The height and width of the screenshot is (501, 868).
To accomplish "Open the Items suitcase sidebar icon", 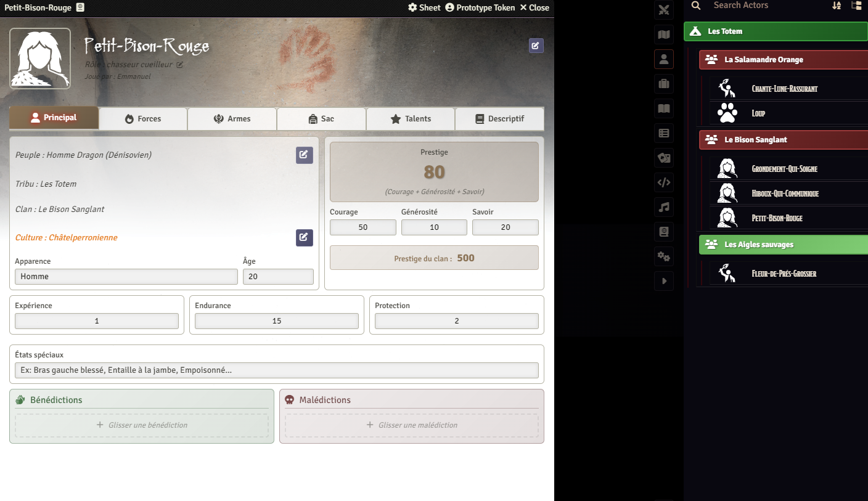I will pos(663,84).
